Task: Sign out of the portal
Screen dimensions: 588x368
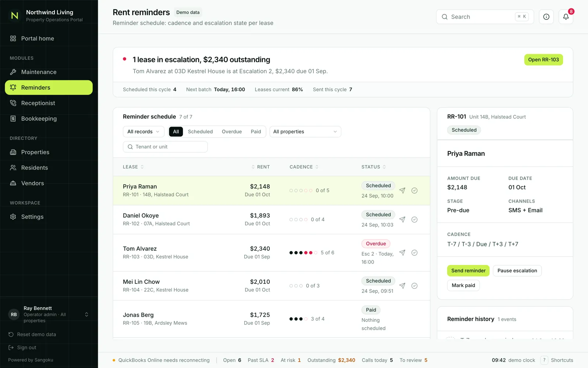Action: click(22, 348)
